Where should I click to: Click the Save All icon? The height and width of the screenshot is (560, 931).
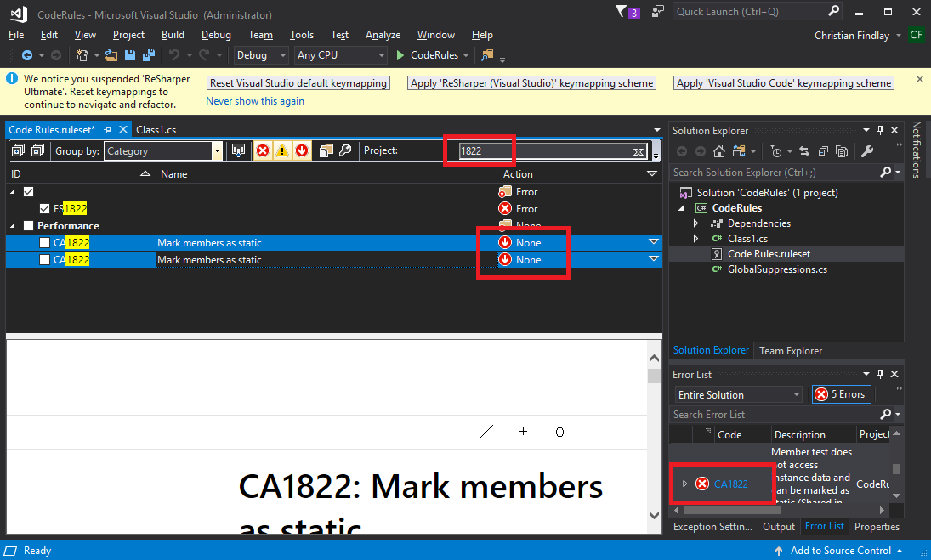pos(149,55)
